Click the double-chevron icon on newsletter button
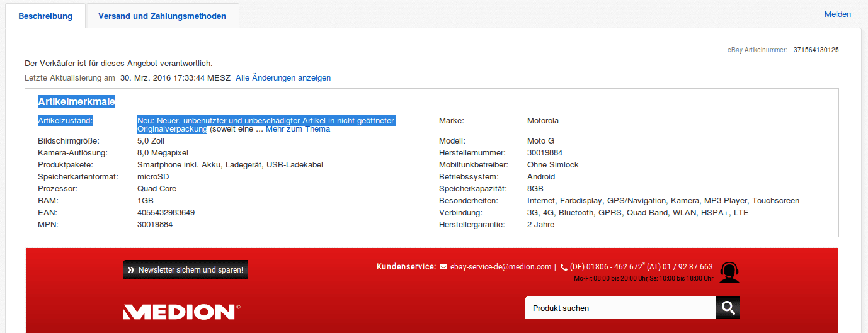 point(131,270)
